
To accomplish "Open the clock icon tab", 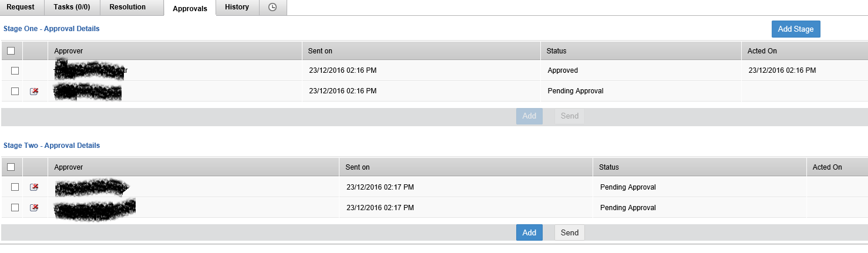I will (x=272, y=8).
